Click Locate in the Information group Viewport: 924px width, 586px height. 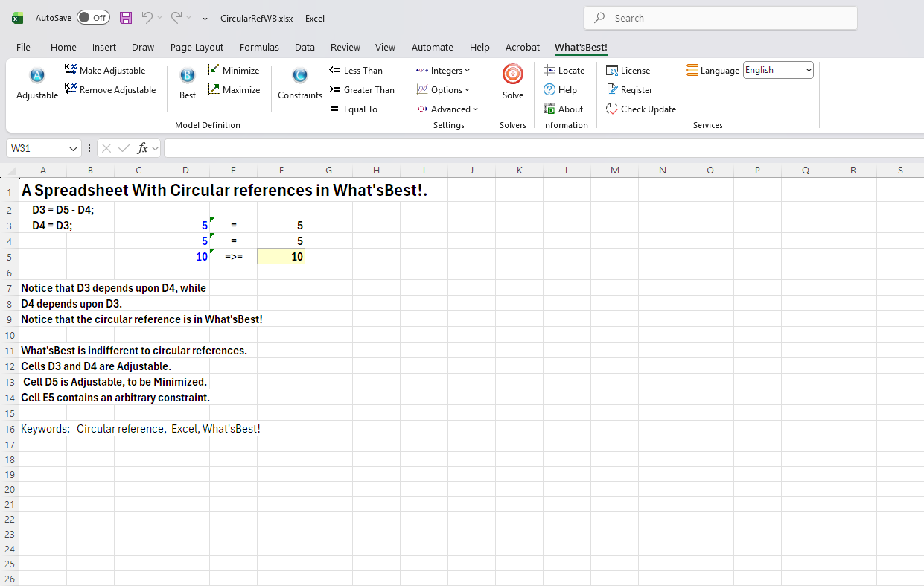[x=549, y=70]
